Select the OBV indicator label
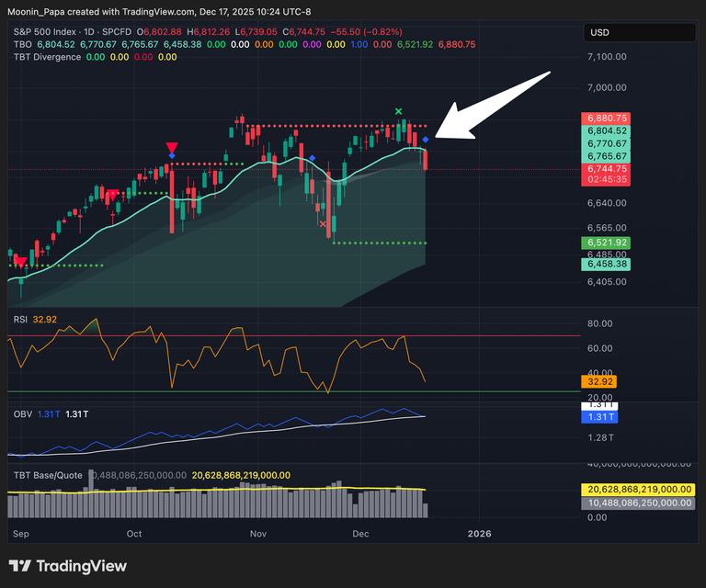706x588 pixels. 20,414
